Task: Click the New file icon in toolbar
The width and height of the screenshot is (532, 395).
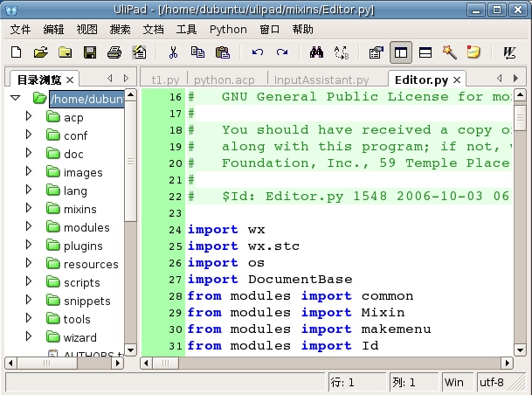Action: point(16,52)
